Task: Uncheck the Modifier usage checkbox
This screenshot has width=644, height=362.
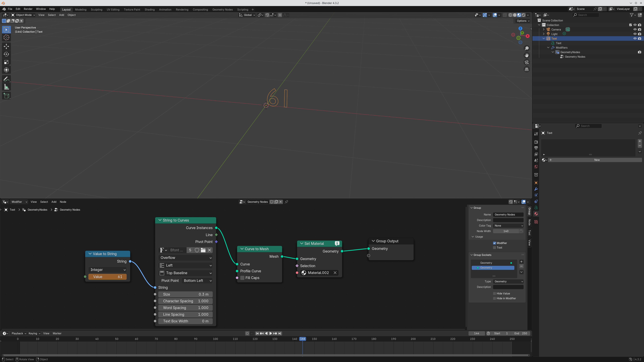Action: click(x=494, y=243)
